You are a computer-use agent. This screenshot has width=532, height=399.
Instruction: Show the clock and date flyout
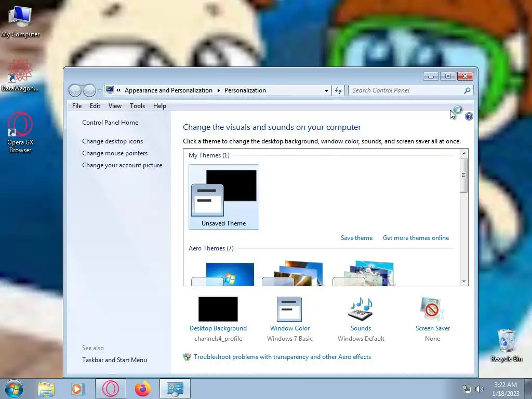click(x=506, y=389)
